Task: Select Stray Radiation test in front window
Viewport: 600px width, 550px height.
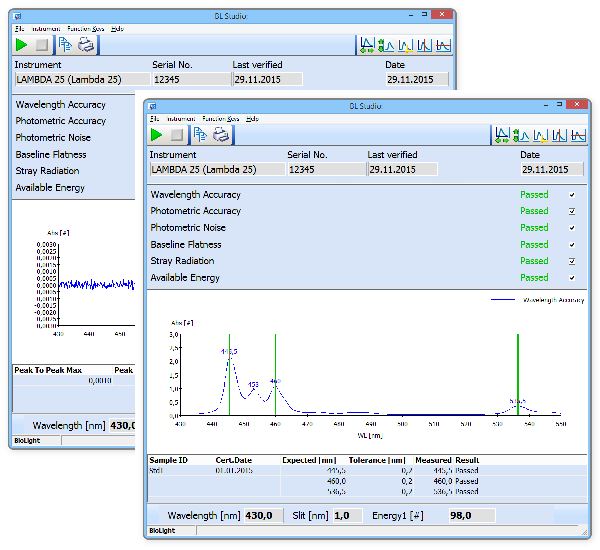Action: coord(182,261)
